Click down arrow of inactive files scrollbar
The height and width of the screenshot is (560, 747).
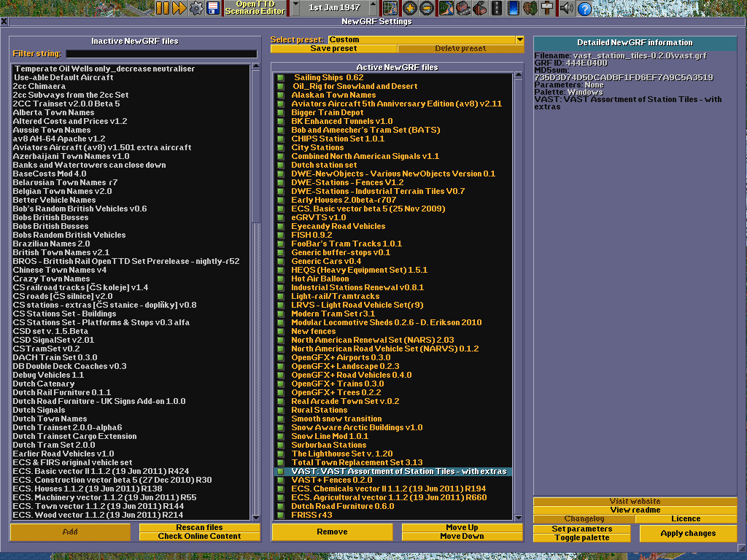pyautogui.click(x=256, y=518)
